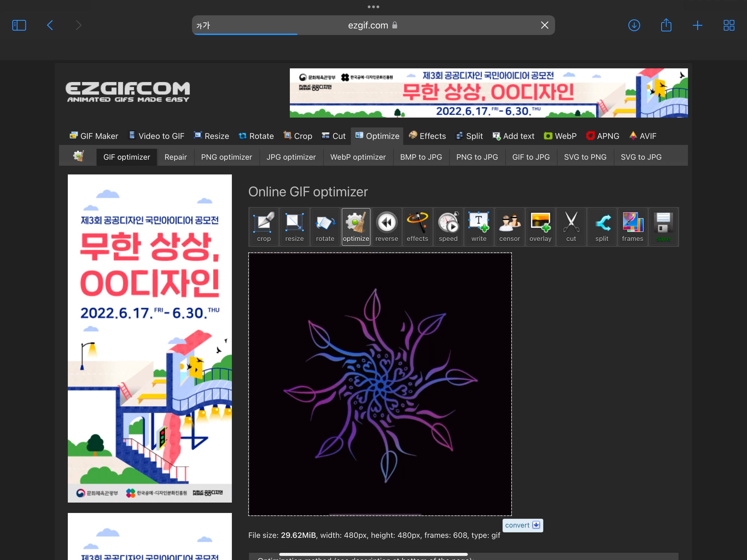747x560 pixels.
Task: Toggle the Safari sidebar panel
Action: click(19, 25)
